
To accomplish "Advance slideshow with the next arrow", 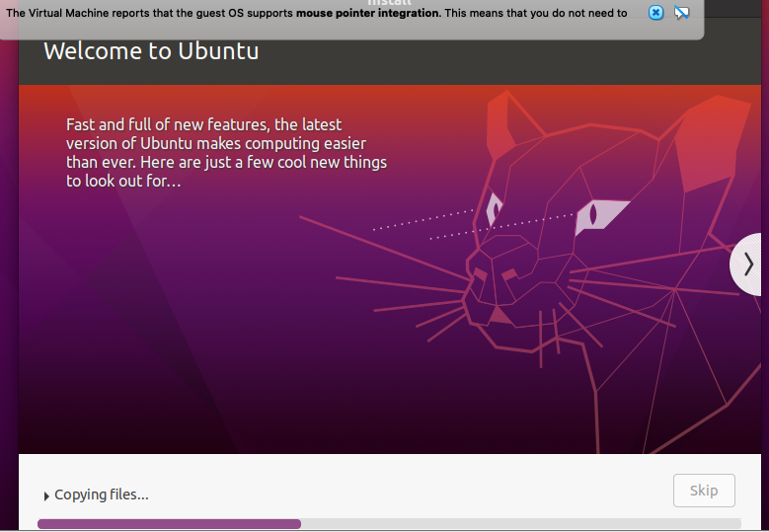I will 746,265.
